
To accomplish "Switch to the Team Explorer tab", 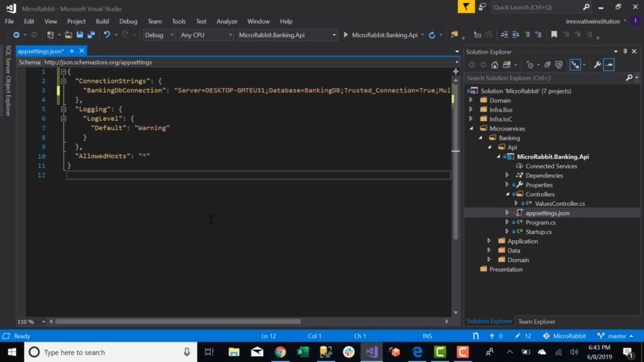I will 537,322.
